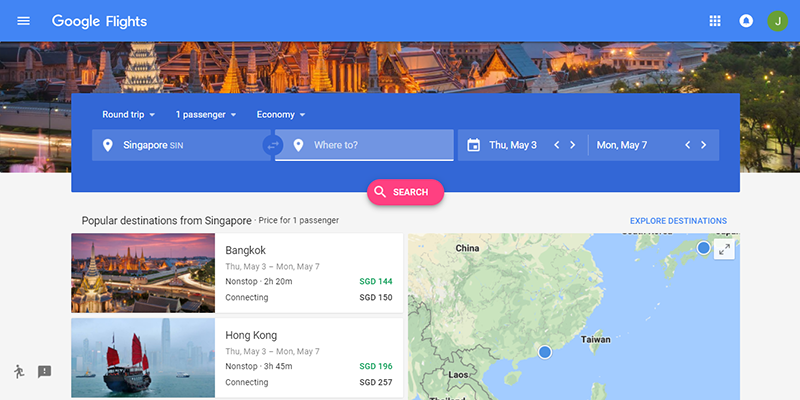
Task: Click the walking person icon
Action: coord(19,371)
